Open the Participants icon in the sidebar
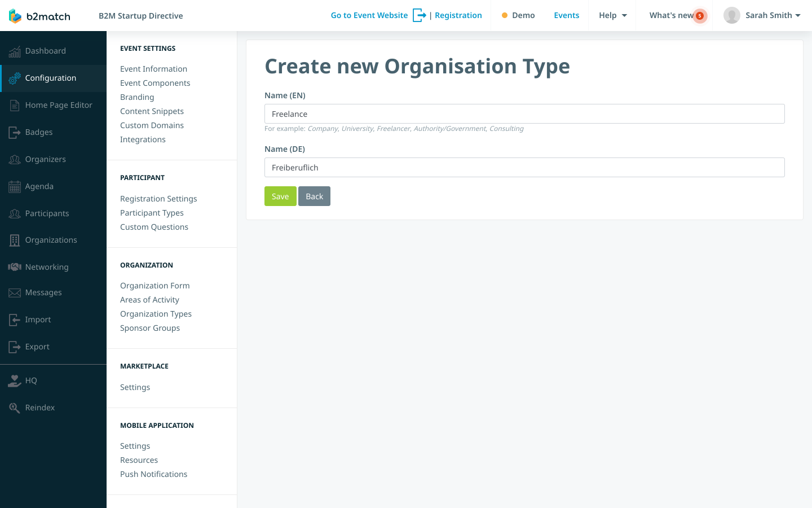Viewport: 812px width, 508px height. [15, 213]
